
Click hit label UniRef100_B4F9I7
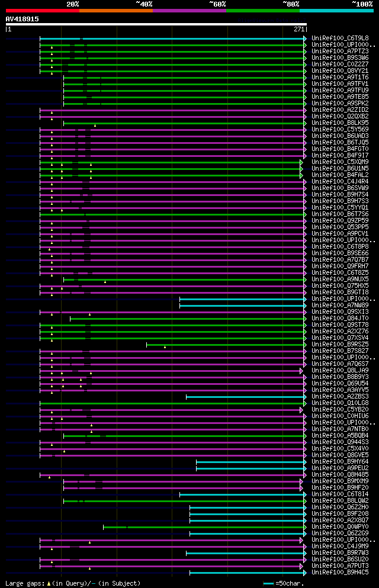[x=340, y=156]
